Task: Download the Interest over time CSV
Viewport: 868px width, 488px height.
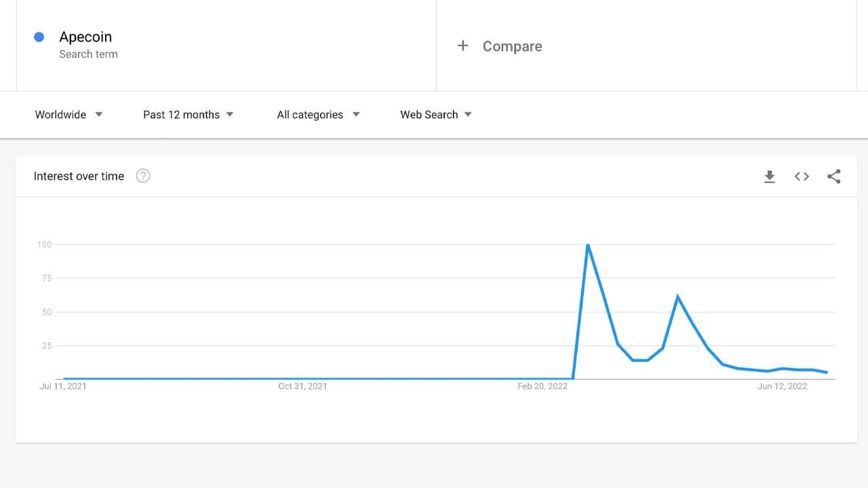Action: [x=770, y=177]
